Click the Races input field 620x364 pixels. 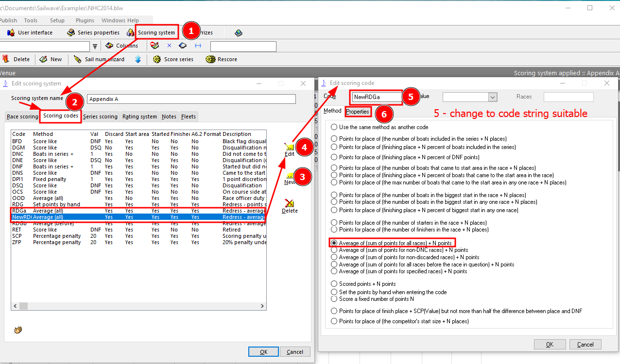tap(568, 97)
